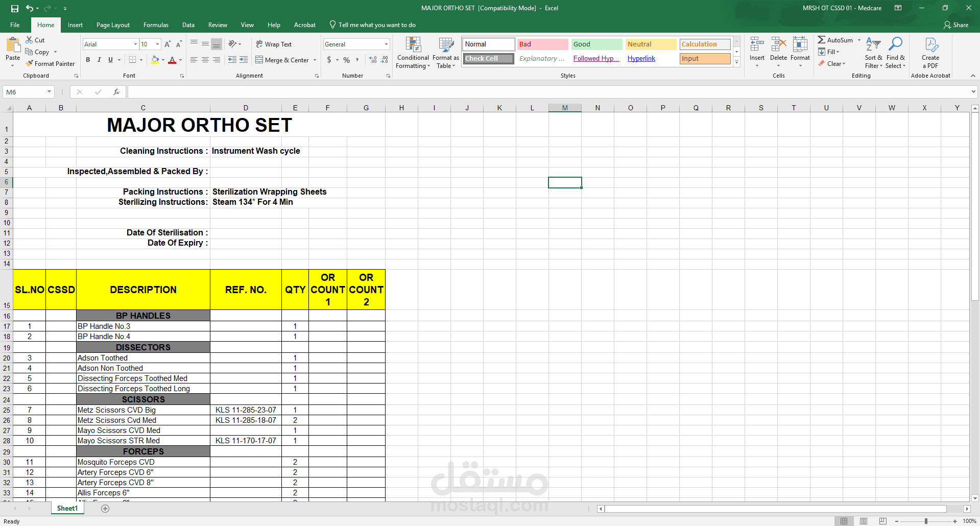
Task: Collapse the ribbon with the chevron
Action: [973, 76]
